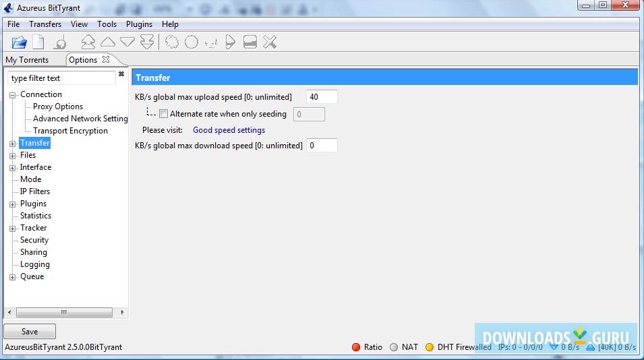Click the Save button
The width and height of the screenshot is (644, 360).
click(30, 331)
